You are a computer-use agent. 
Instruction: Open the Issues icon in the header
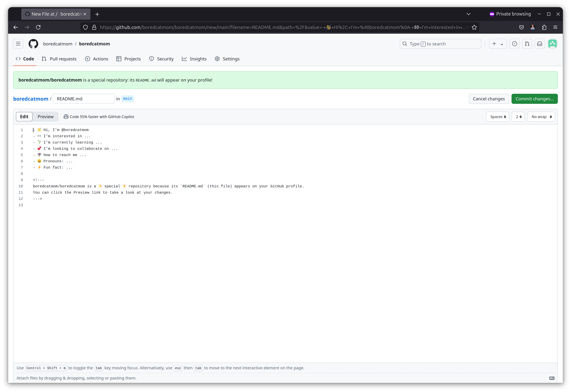pos(514,44)
